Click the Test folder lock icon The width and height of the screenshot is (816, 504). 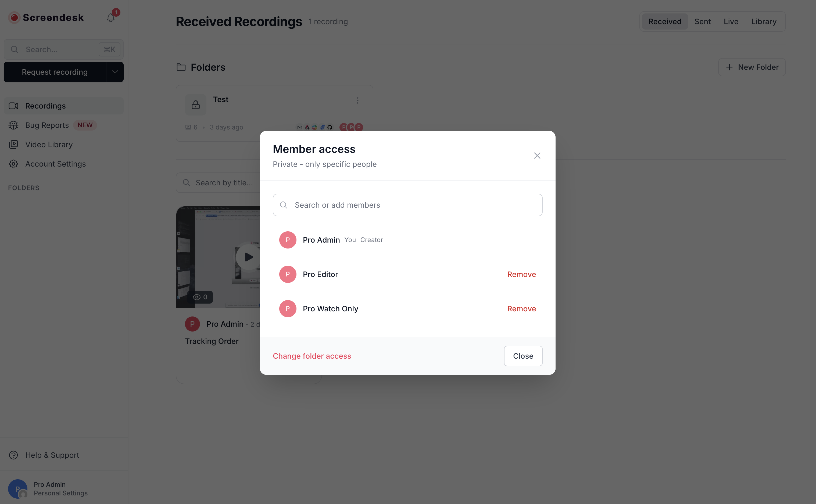196,105
